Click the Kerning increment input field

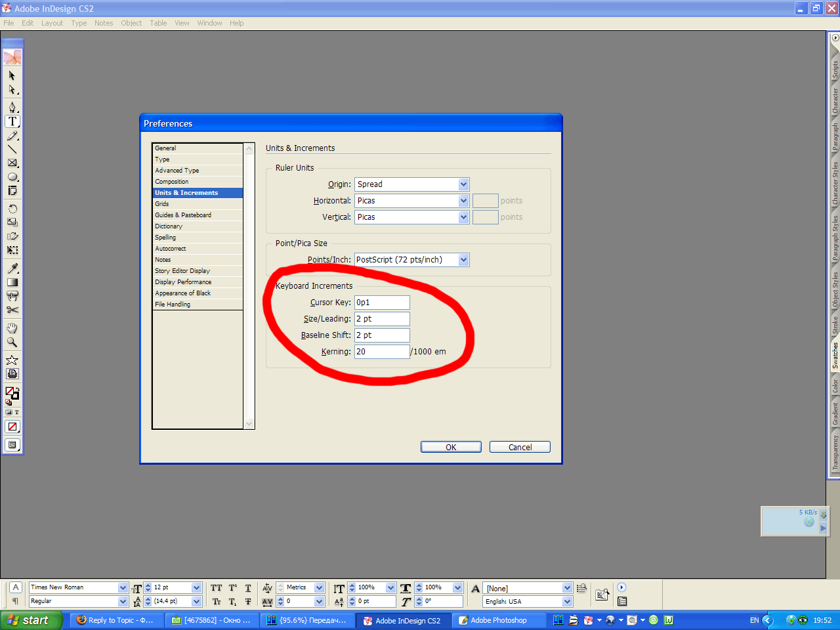coord(382,352)
